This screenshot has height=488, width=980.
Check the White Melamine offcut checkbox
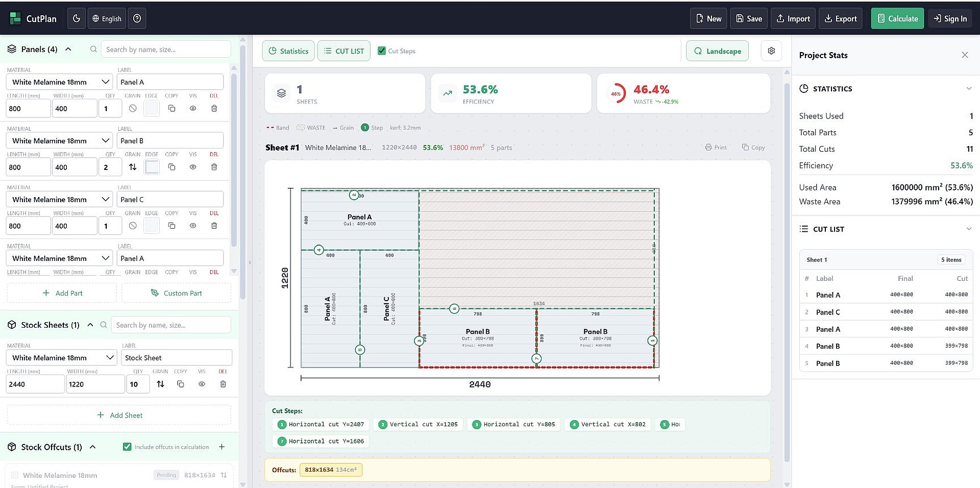[14, 475]
